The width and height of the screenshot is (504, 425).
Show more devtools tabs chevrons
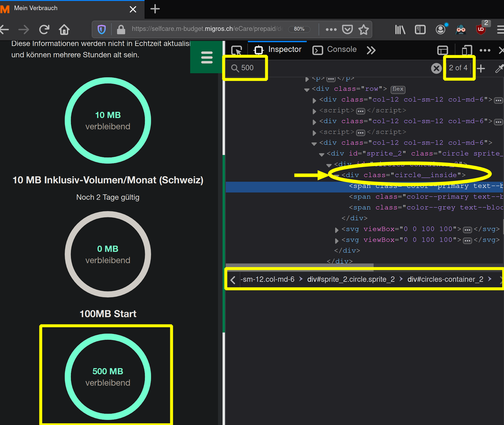[x=371, y=50]
